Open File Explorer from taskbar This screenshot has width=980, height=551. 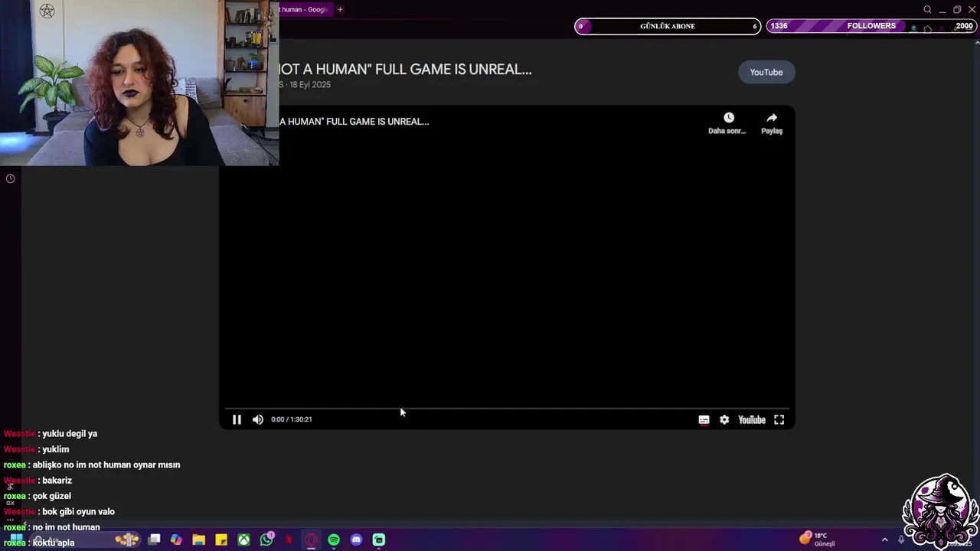tap(198, 540)
